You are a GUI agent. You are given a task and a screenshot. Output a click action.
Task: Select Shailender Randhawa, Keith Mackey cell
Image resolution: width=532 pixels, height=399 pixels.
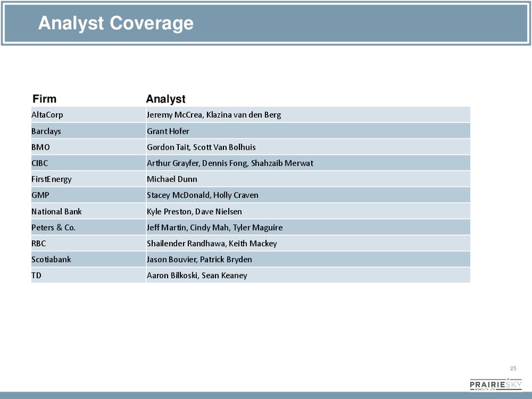308,243
